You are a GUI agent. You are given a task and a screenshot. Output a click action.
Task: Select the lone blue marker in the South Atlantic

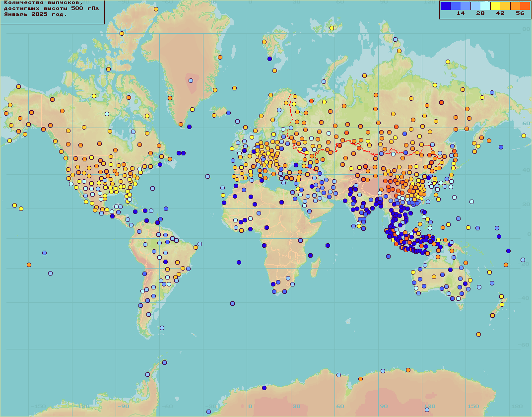(x=232, y=303)
